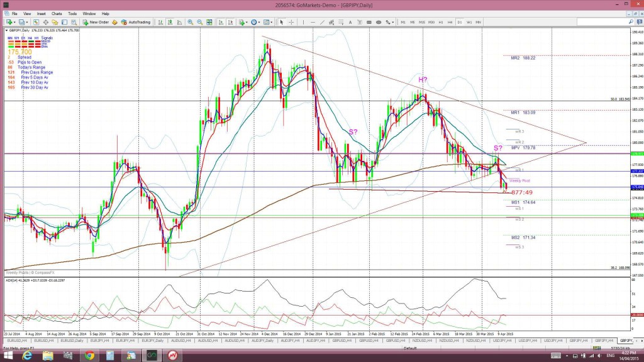
Task: Switch to H1 timeframe
Action: (x=441, y=22)
